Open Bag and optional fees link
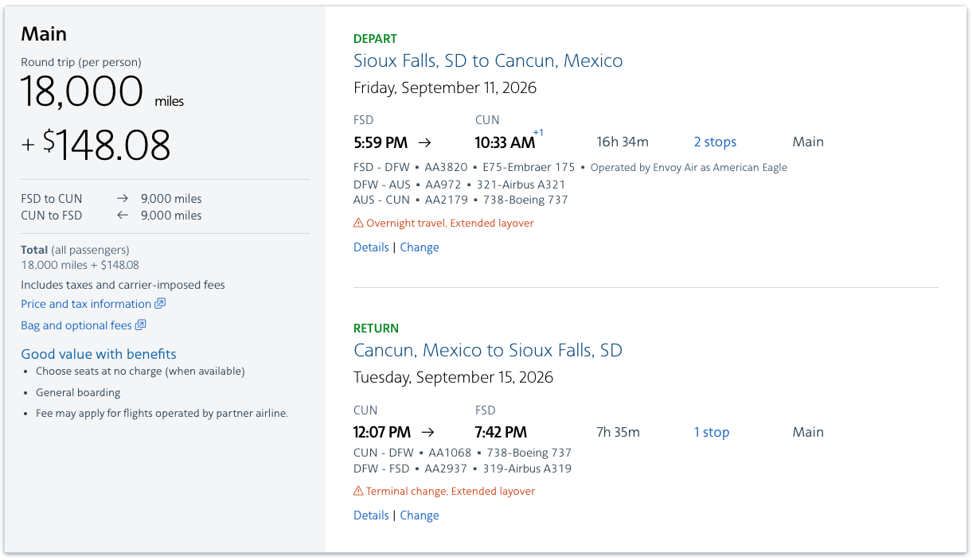The height and width of the screenshot is (560, 972). (x=76, y=325)
